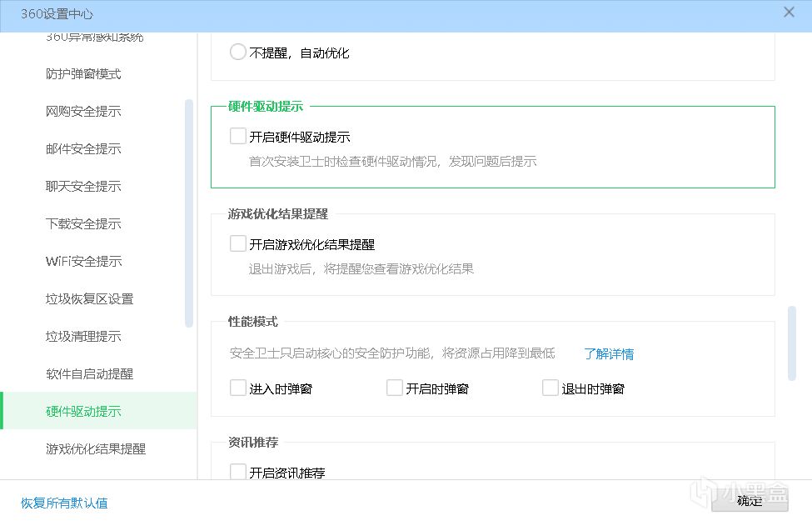Click the 安全卫士只启动核心的安全防护功能 description text
Screen dimensions: 812x521
tap(392, 353)
